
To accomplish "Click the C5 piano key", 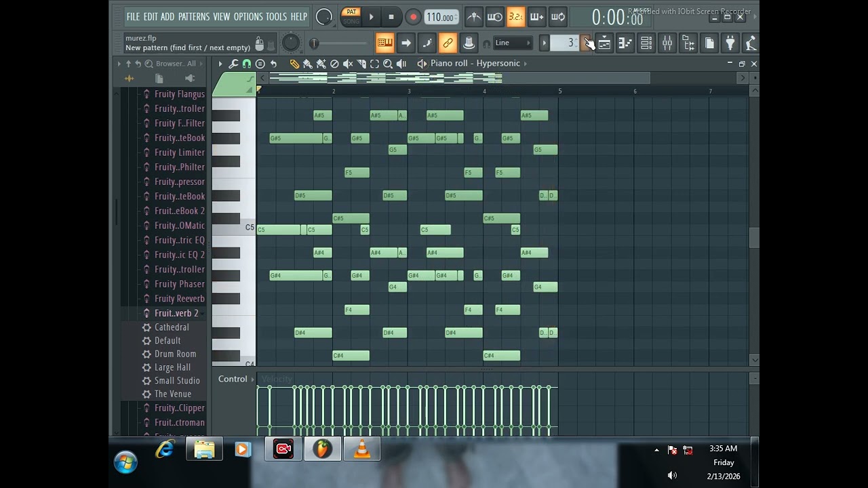I will click(x=234, y=229).
